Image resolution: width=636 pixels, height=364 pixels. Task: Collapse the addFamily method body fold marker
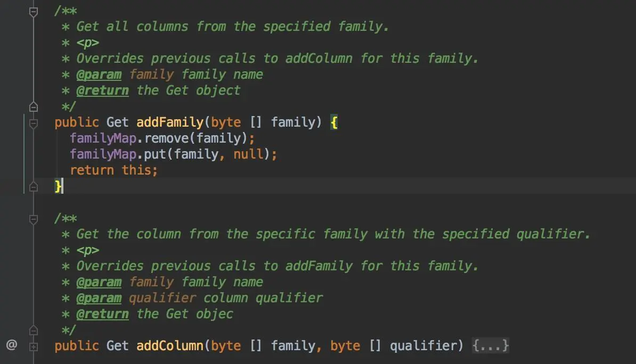pos(34,123)
